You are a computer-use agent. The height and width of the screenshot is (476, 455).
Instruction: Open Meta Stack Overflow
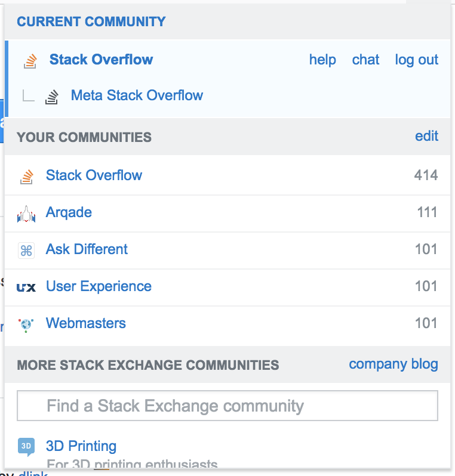pos(137,95)
